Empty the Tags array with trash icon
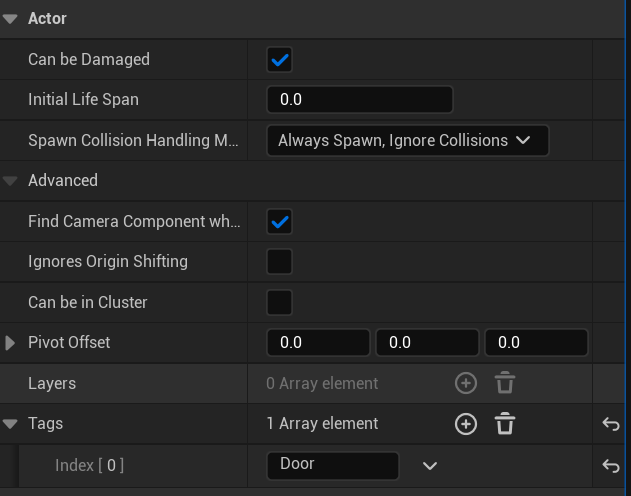Viewport: 631px width, 496px height. [x=505, y=424]
